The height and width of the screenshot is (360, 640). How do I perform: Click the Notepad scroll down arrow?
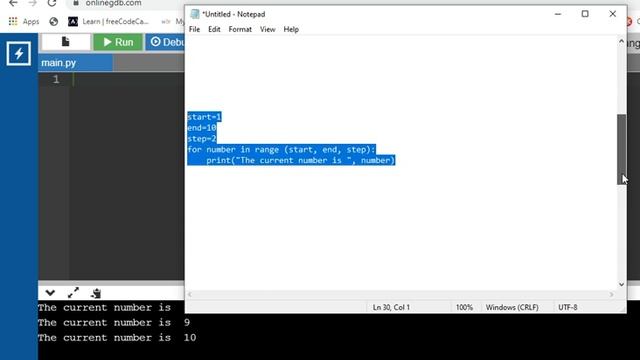tap(621, 284)
